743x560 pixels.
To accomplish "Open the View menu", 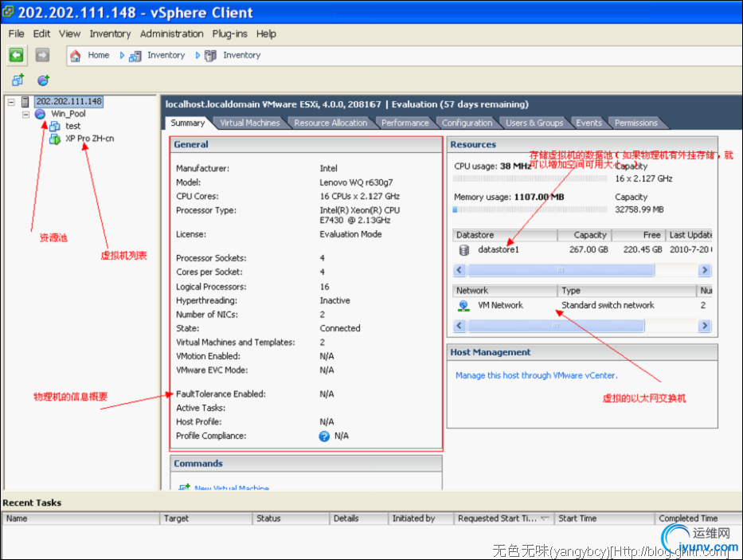I will 69,33.
